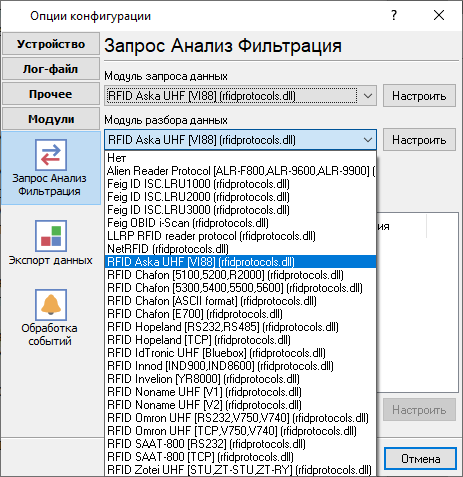Pick Feig OBID i-Scan from list
The width and height of the screenshot is (463, 477).
240,223
